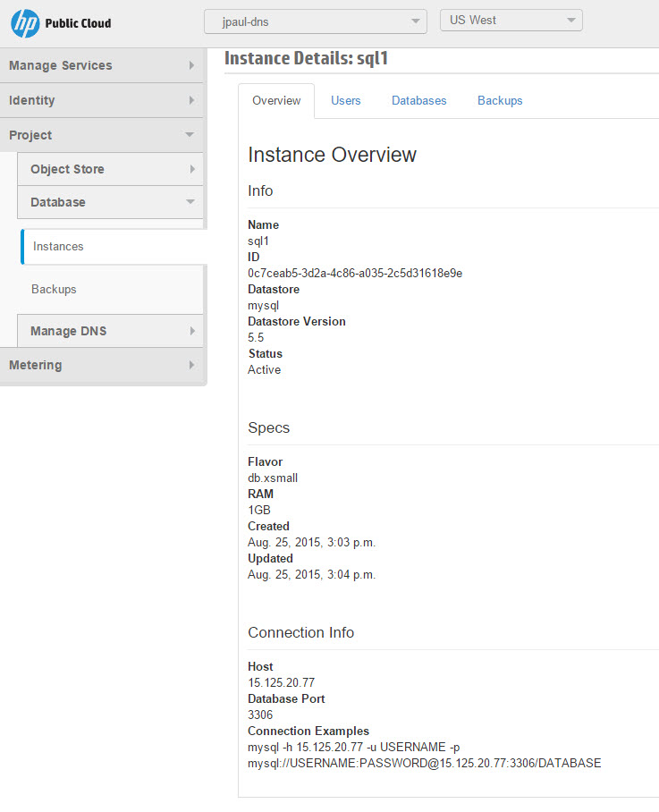This screenshot has height=812, width=659.
Task: Expand the Object Store submenu
Action: [110, 169]
